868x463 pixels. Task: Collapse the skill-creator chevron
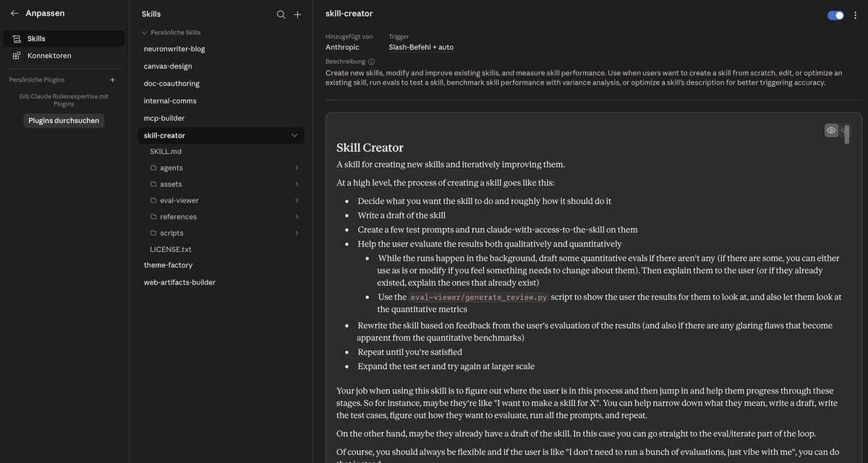(x=294, y=135)
